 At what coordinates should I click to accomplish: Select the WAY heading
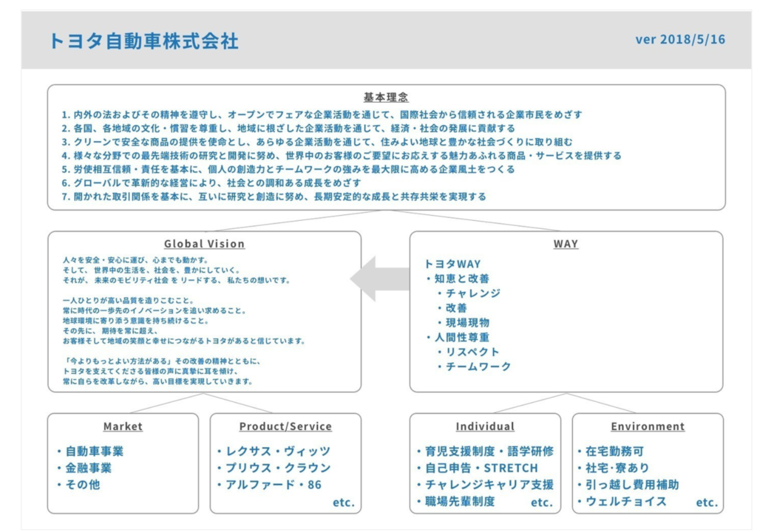point(566,244)
